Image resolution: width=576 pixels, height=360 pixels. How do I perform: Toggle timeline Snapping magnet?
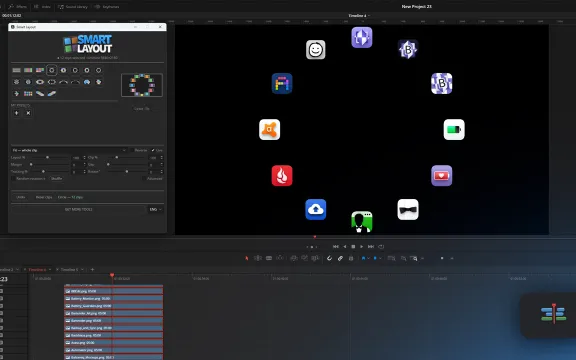tap(329, 258)
